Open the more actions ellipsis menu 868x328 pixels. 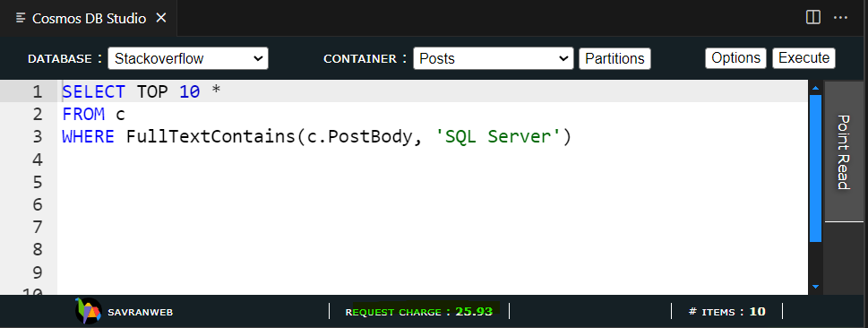pyautogui.click(x=840, y=18)
